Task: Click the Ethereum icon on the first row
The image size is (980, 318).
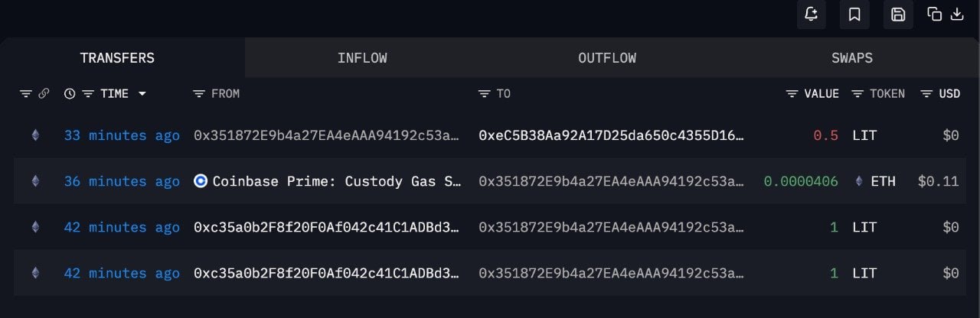Action: point(34,135)
